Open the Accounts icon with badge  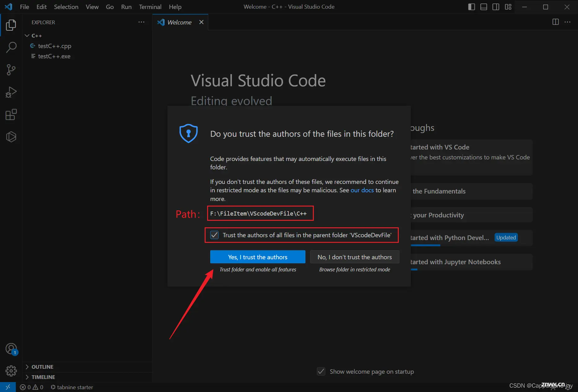click(x=11, y=349)
